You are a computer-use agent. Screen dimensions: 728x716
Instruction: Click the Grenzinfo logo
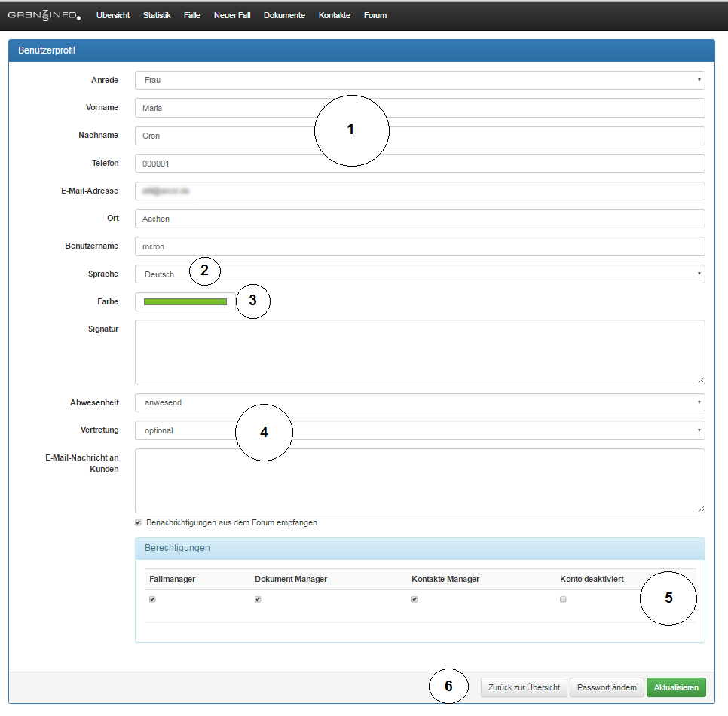(x=44, y=15)
